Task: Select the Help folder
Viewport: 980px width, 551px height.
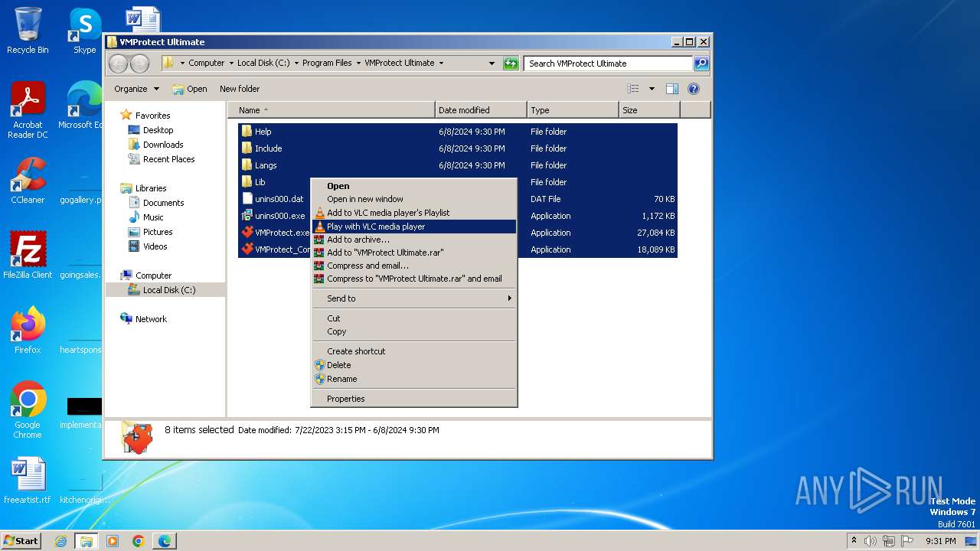Action: pyautogui.click(x=263, y=132)
